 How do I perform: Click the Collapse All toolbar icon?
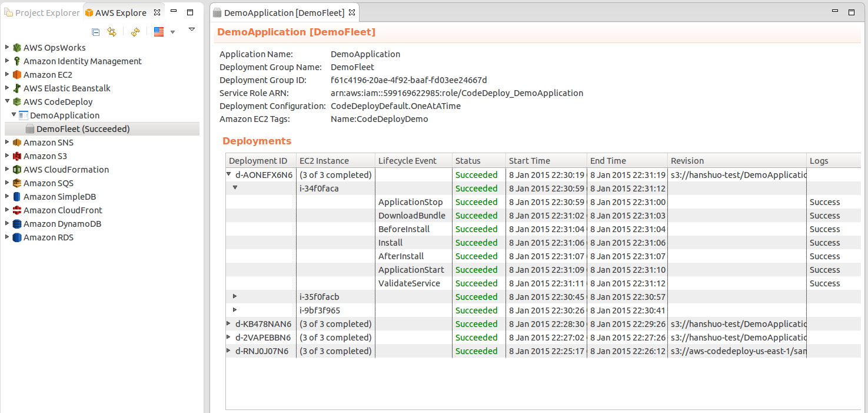point(96,32)
